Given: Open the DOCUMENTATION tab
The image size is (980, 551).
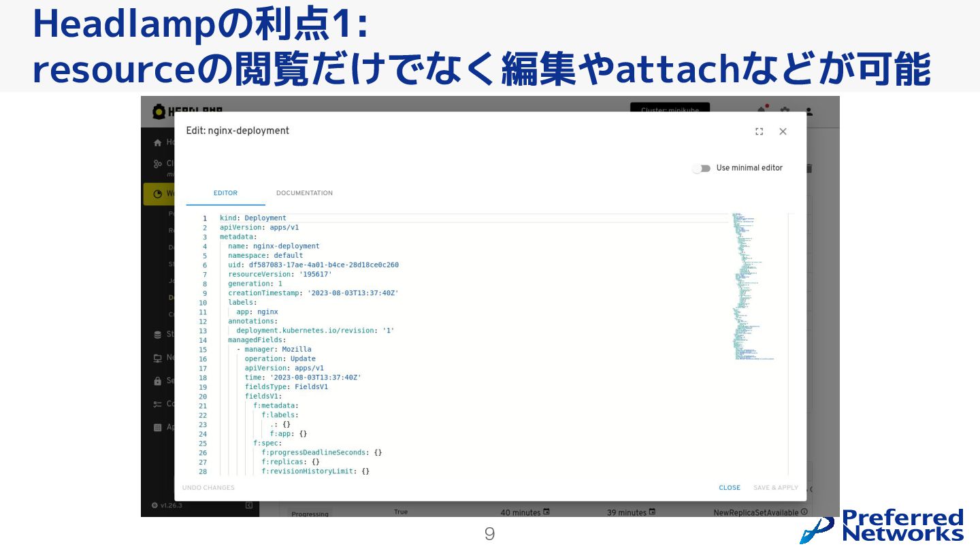Looking at the screenshot, I should point(304,193).
